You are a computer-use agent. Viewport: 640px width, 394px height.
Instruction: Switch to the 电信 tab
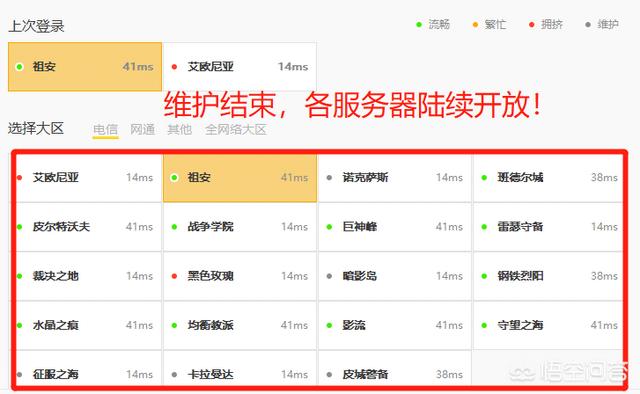(105, 129)
